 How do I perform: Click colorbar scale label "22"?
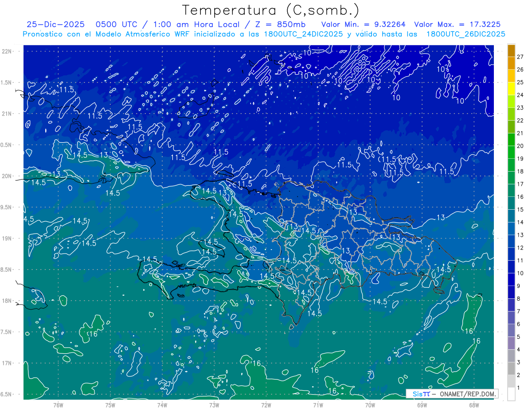(520, 121)
